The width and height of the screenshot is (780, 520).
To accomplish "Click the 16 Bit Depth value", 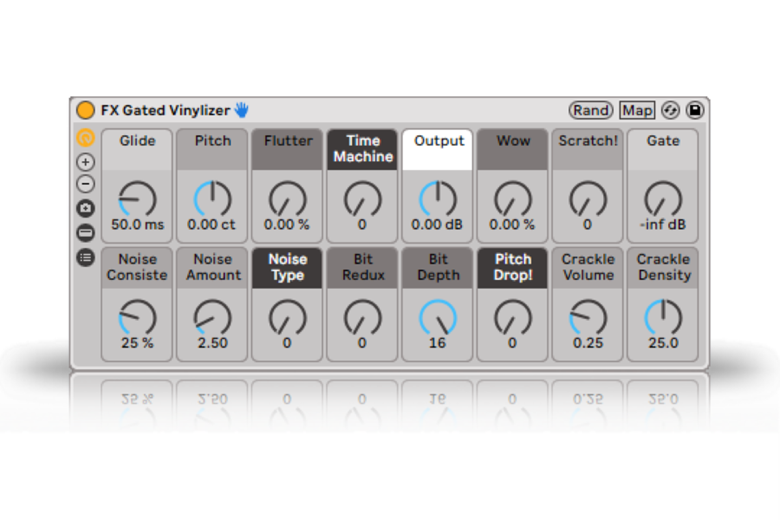I will 437,343.
